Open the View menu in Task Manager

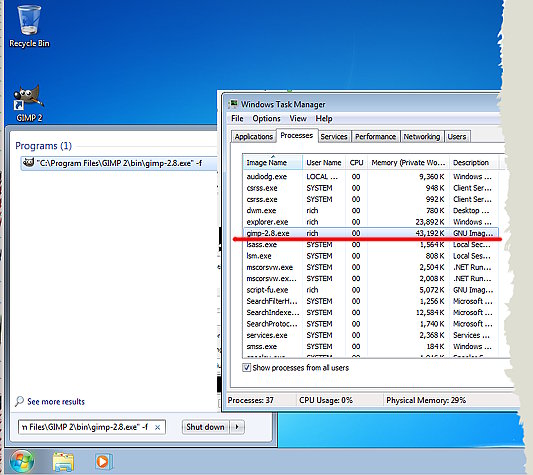click(x=298, y=118)
